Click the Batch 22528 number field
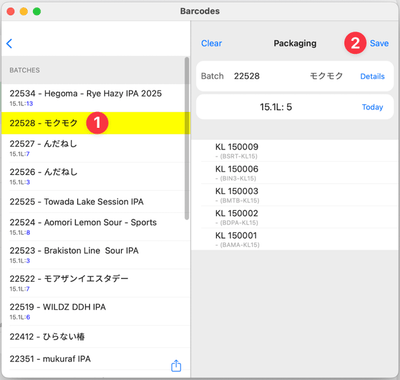 coord(247,76)
